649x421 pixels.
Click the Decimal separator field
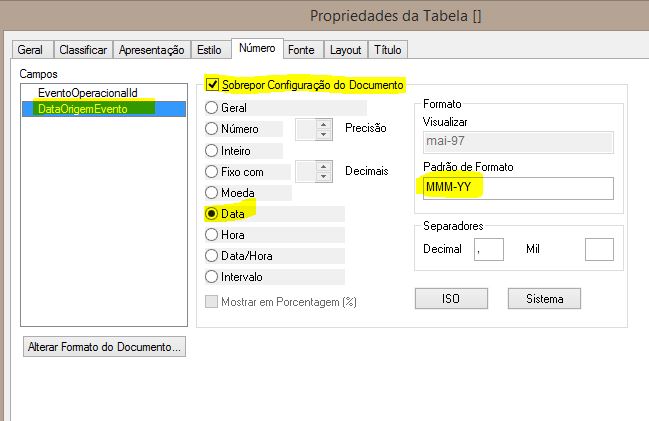coord(489,248)
